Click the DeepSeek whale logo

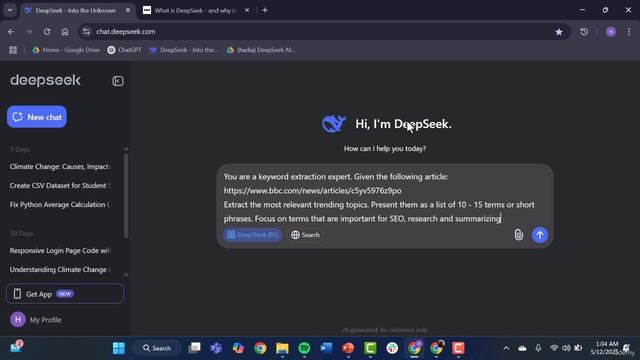[x=334, y=124]
